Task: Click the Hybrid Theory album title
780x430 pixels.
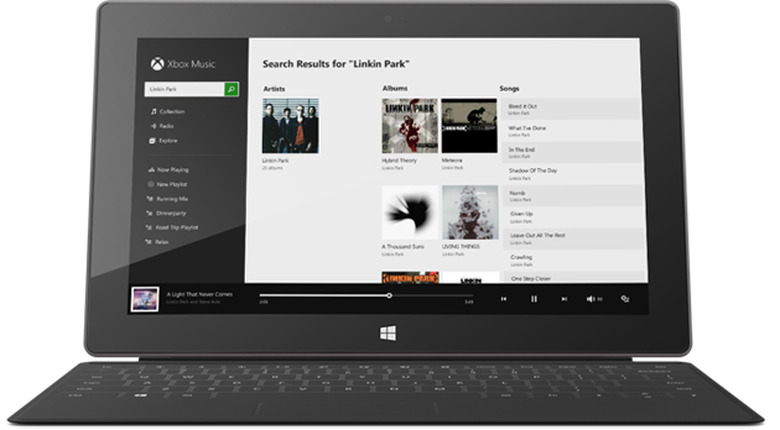Action: click(x=399, y=161)
